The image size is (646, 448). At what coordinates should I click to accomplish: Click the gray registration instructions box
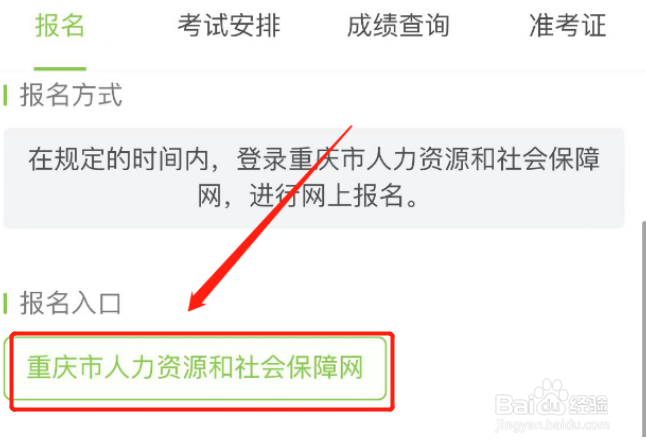pos(314,178)
